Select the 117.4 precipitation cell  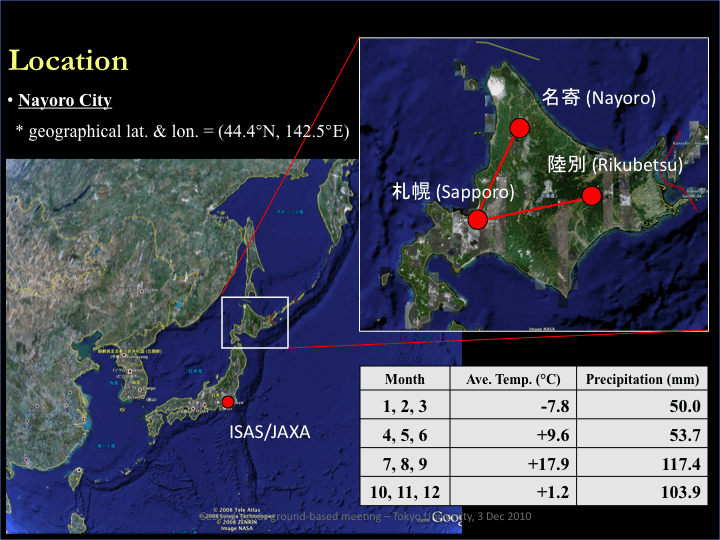[x=675, y=463]
